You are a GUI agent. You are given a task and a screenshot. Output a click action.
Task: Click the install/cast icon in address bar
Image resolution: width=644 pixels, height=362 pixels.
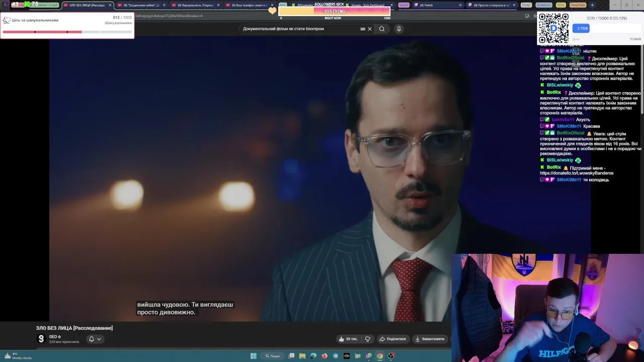(527, 16)
